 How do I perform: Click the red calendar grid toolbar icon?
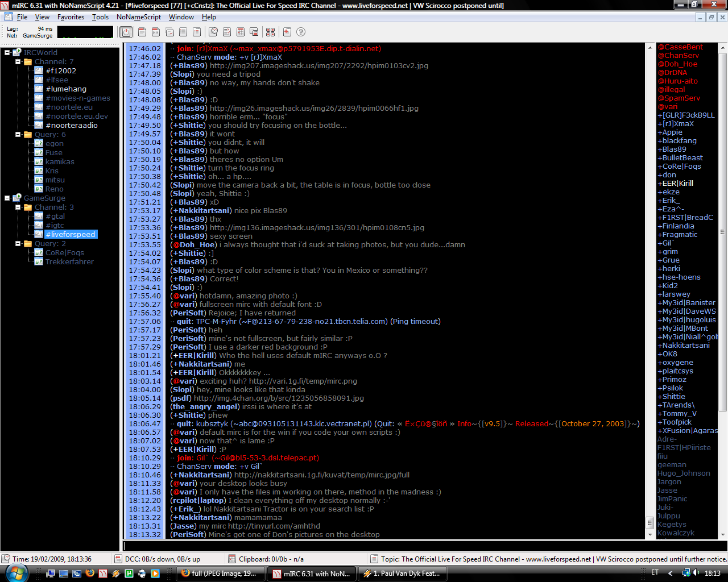[x=241, y=32]
